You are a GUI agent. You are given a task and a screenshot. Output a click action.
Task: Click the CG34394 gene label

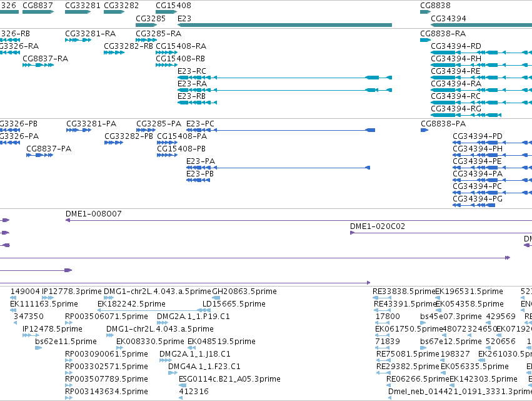tap(448, 19)
